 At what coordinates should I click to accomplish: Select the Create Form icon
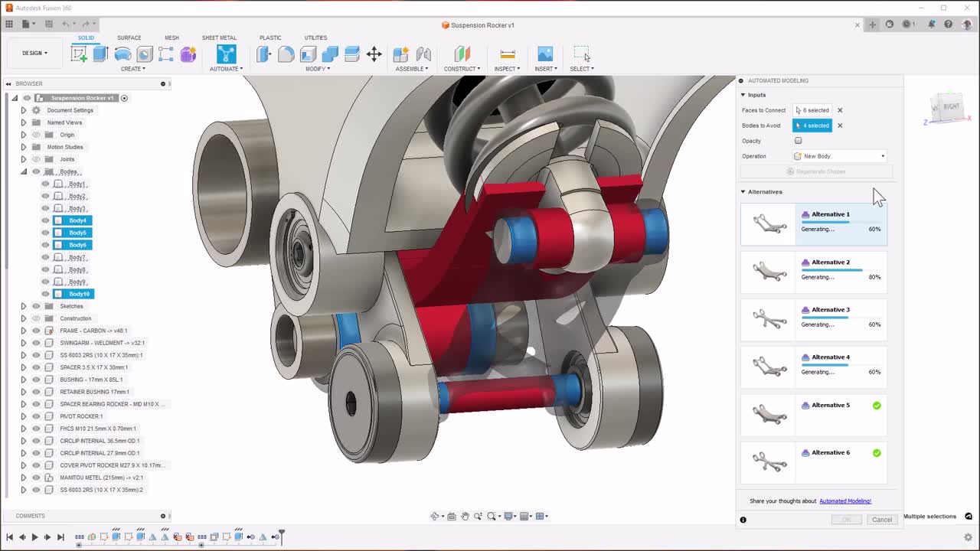pyautogui.click(x=188, y=54)
